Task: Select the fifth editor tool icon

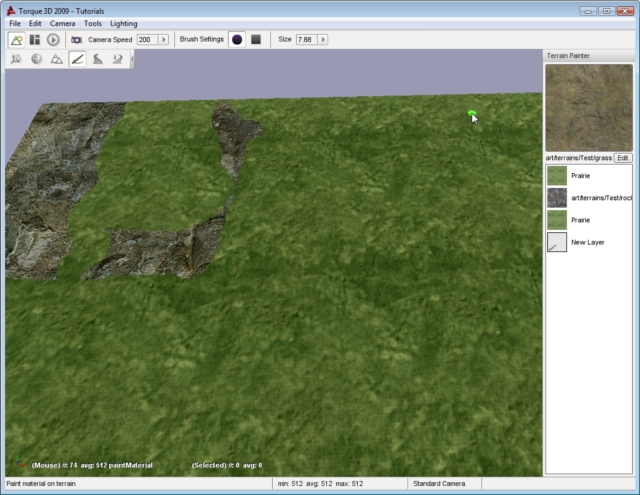Action: click(97, 60)
